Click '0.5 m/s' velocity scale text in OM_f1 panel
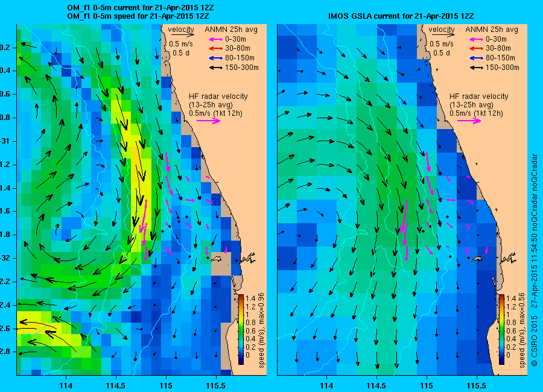The height and width of the screenshot is (392, 543). tap(181, 44)
